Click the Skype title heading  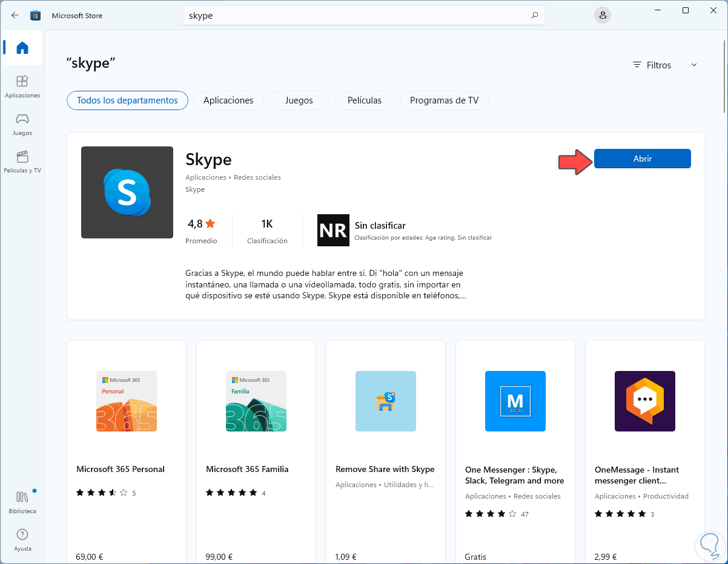(208, 160)
